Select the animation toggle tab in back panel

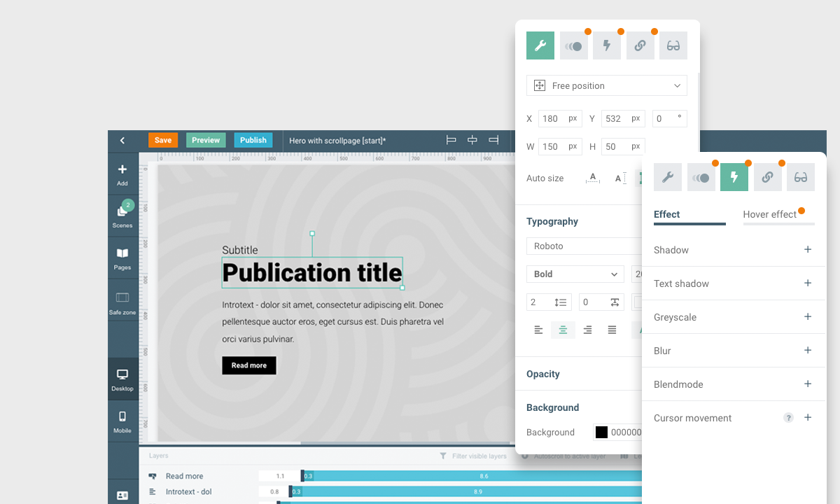(x=574, y=45)
